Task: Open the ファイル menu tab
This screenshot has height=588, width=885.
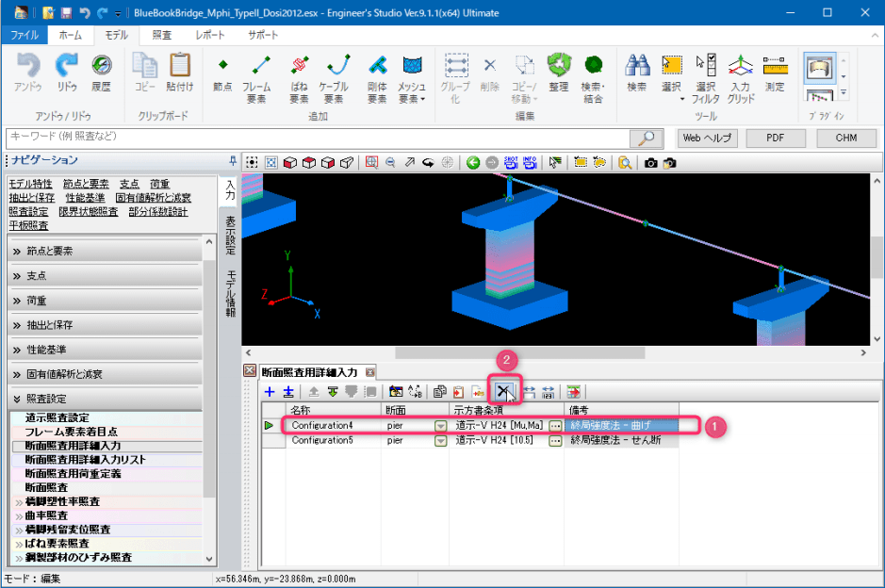Action: (24, 34)
